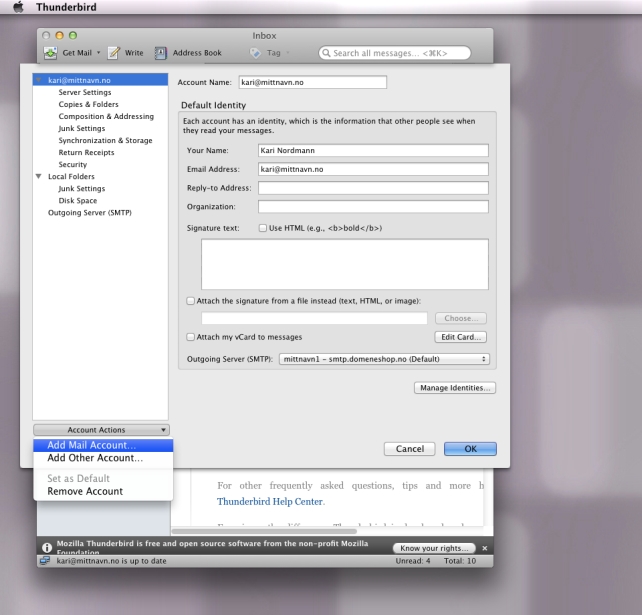The height and width of the screenshot is (615, 642).
Task: Check Attach the signature from a file
Action: click(190, 301)
